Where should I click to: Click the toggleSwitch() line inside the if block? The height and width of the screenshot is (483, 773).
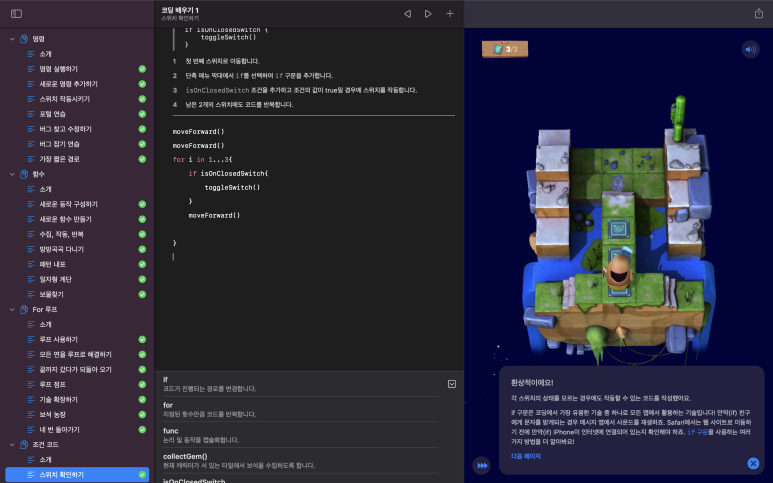[232, 187]
